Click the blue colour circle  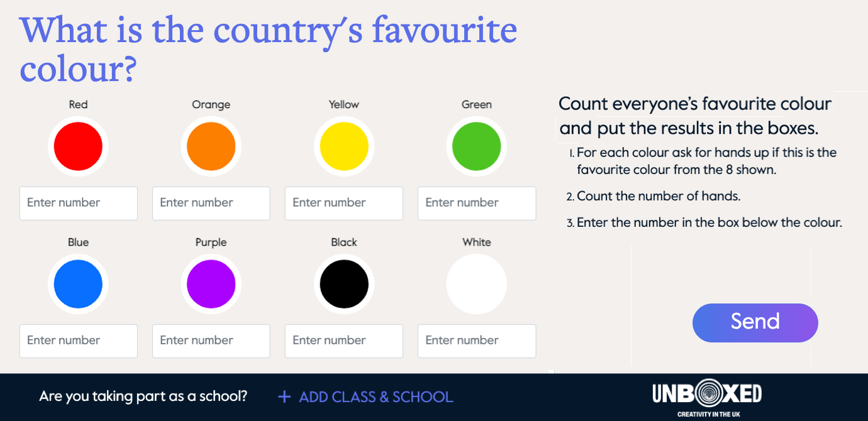78,284
